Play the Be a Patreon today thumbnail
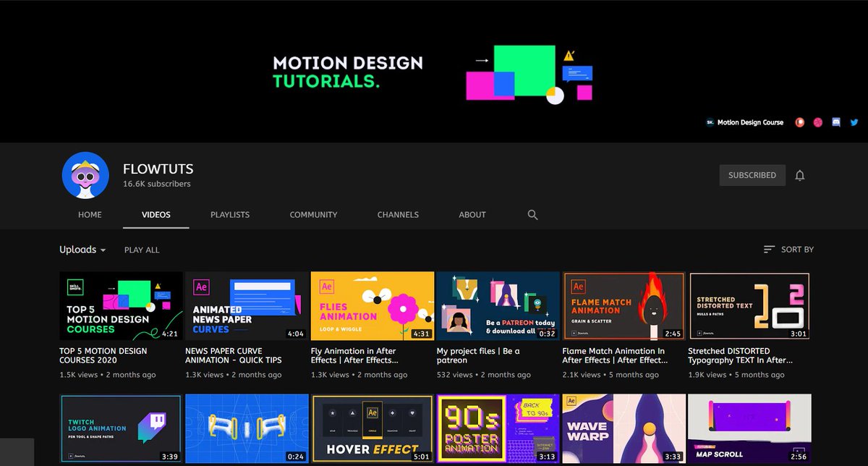Viewport: 868px width, 466px height. pos(498,306)
